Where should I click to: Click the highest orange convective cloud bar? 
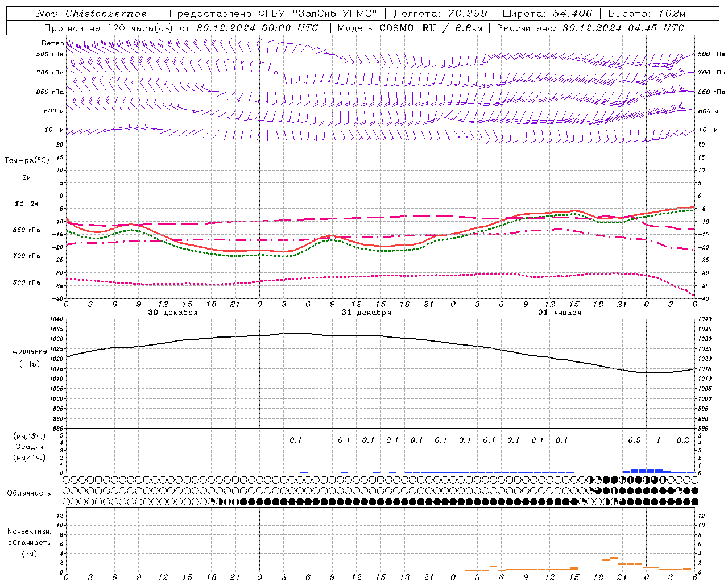tap(614, 558)
